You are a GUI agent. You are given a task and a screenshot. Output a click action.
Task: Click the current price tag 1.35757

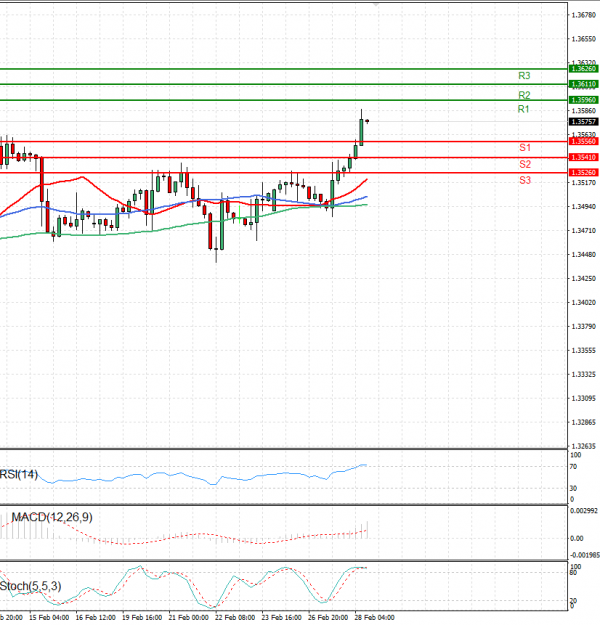583,122
